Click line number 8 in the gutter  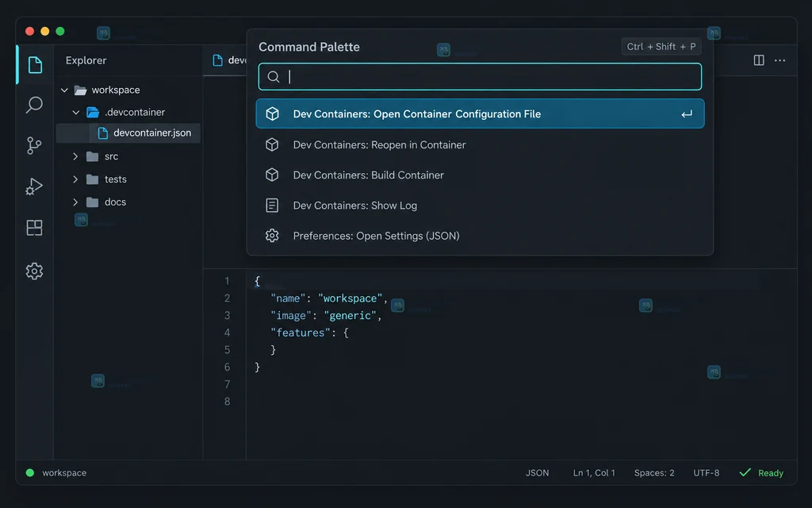click(227, 401)
